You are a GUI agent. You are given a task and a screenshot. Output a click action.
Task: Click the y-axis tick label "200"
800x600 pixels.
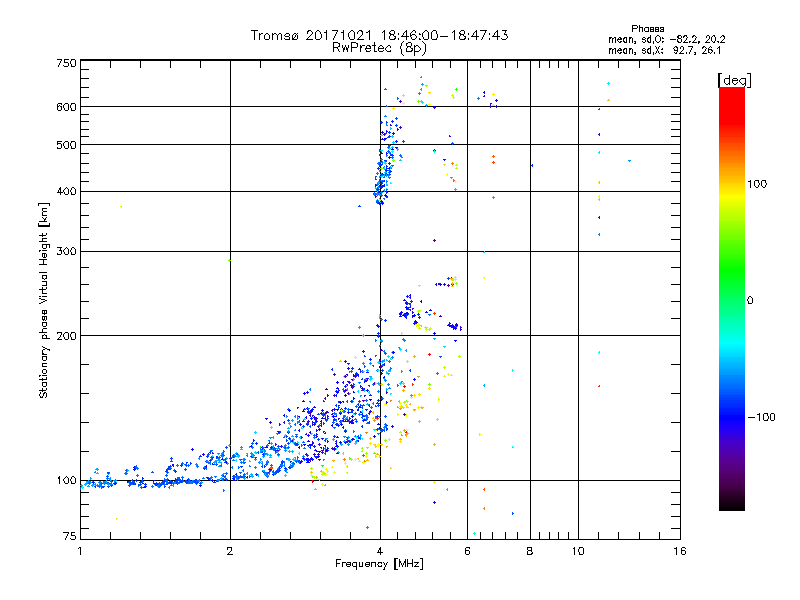pos(66,336)
